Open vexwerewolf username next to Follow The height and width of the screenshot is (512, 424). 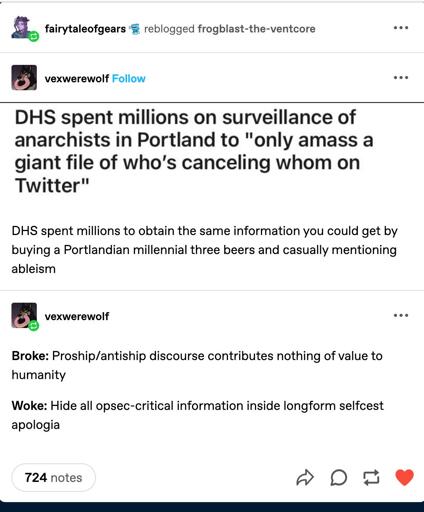pos(77,79)
